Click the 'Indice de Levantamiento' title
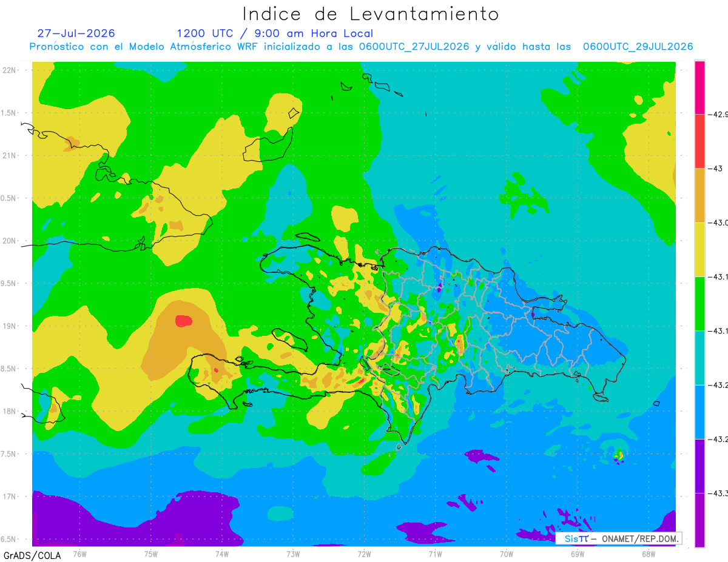This screenshot has width=728, height=562. click(x=371, y=13)
